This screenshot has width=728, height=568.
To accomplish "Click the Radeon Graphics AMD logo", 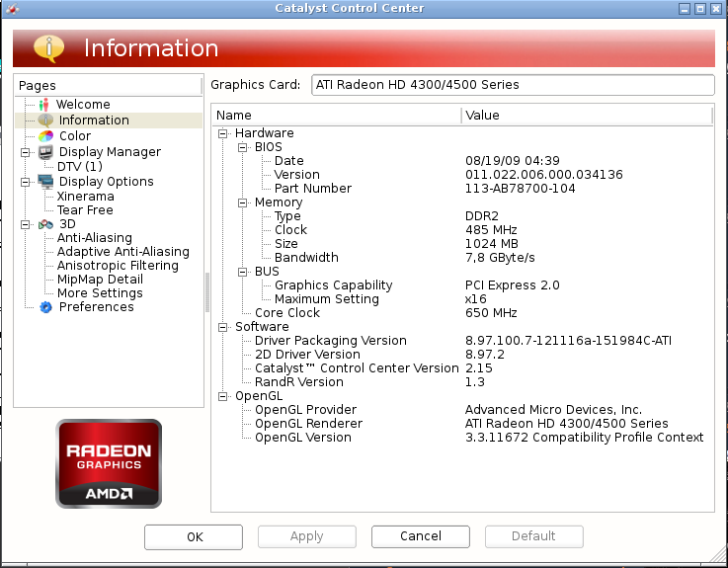I will [x=109, y=463].
